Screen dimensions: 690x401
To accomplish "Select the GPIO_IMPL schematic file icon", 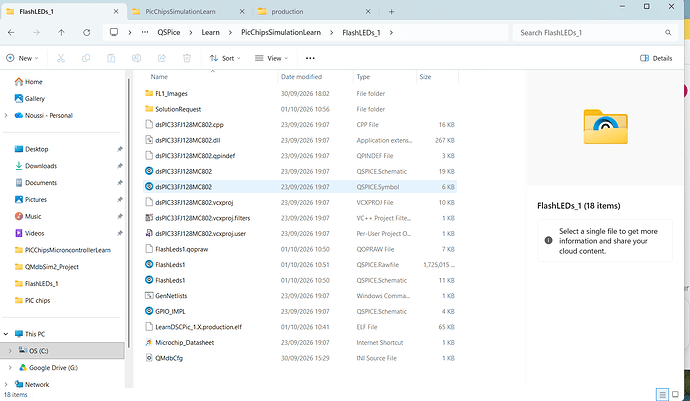I will (x=149, y=311).
